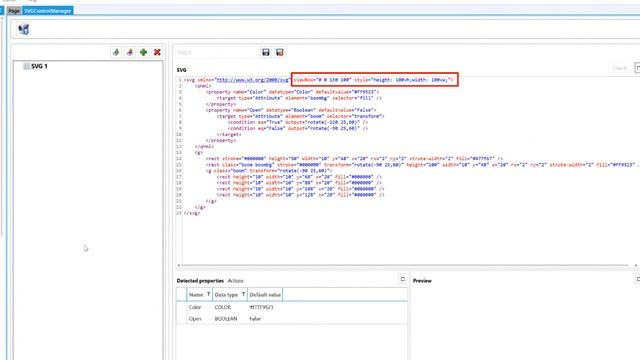Click the red X delete SVG icon
Image resolution: width=640 pixels, height=360 pixels.
point(157,52)
